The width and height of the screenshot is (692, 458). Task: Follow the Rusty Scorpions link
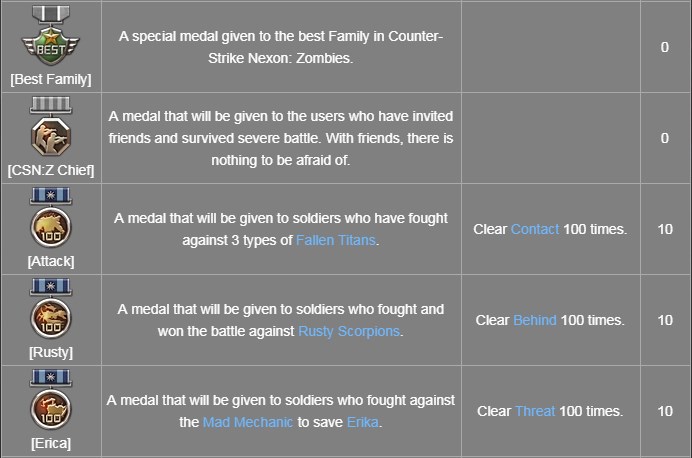351,331
